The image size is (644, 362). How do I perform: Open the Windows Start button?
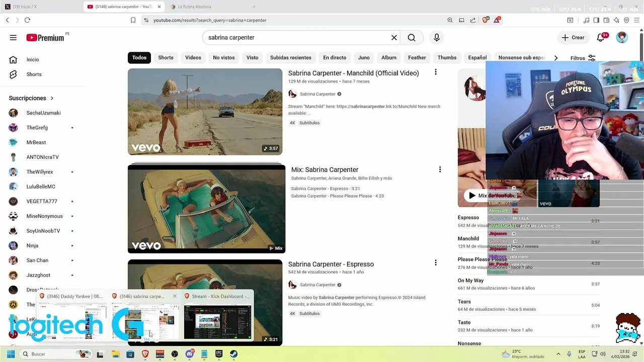pos(11,354)
